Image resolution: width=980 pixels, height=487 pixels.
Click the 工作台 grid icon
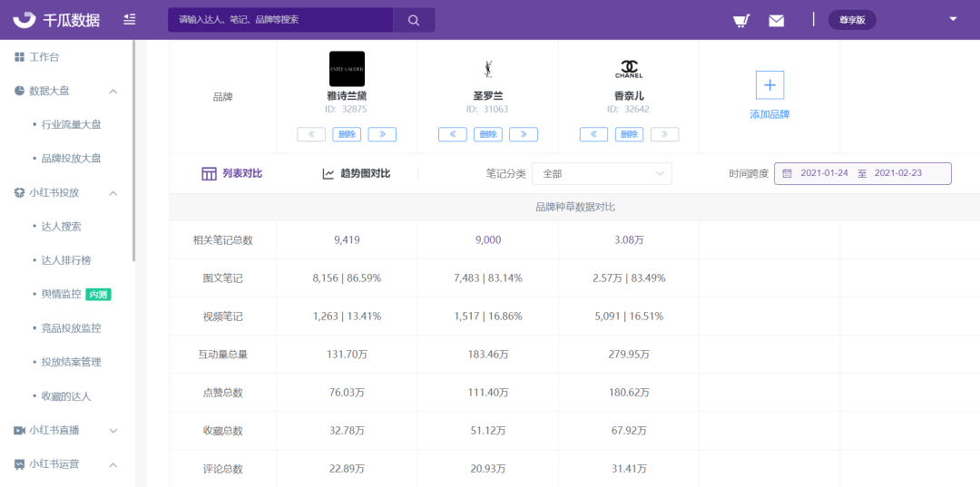[x=19, y=57]
